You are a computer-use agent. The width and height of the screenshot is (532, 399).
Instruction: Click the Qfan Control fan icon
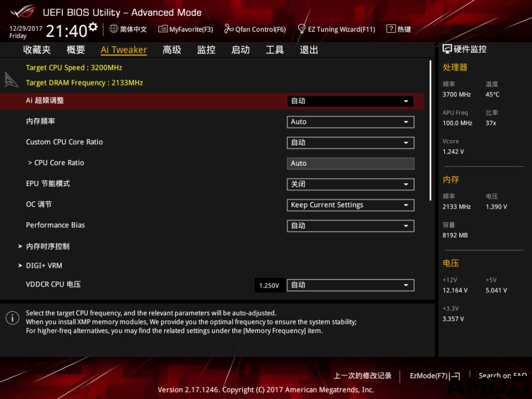(228, 29)
